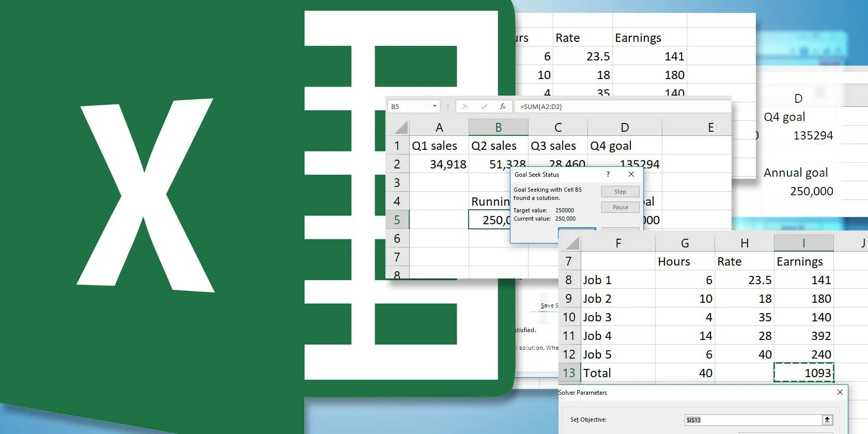Screen dimensions: 868x434
Task: Select column F header
Action: (618, 243)
